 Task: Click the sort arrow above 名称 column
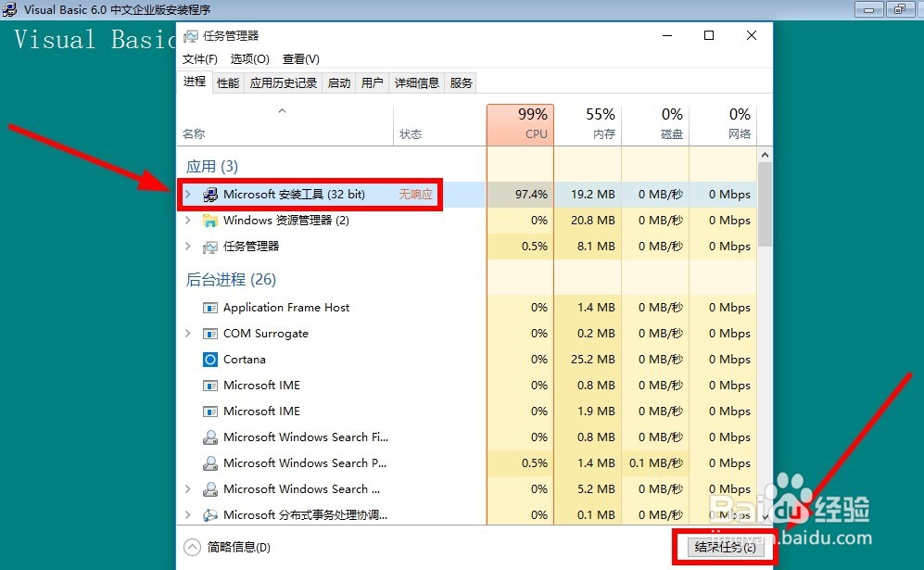(x=283, y=111)
